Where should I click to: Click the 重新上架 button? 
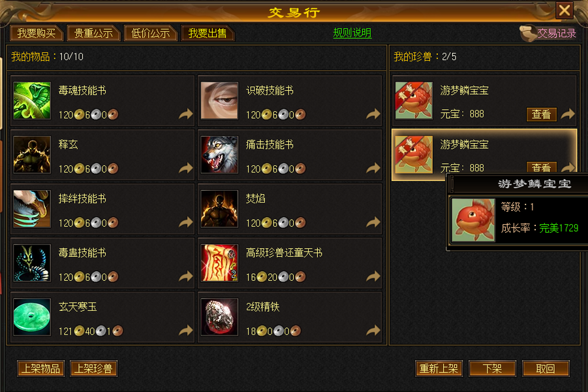pos(439,368)
